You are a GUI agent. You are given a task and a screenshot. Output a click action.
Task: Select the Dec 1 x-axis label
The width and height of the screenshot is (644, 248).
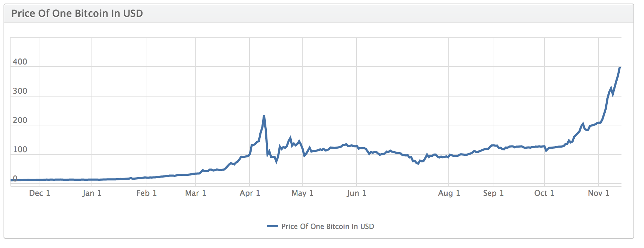pos(39,193)
